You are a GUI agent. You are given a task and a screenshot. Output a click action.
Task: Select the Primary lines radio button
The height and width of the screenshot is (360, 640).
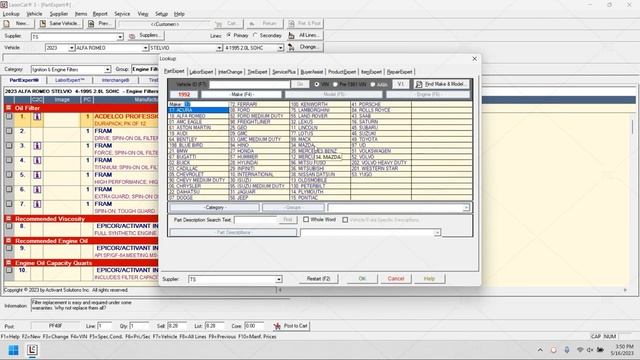229,36
